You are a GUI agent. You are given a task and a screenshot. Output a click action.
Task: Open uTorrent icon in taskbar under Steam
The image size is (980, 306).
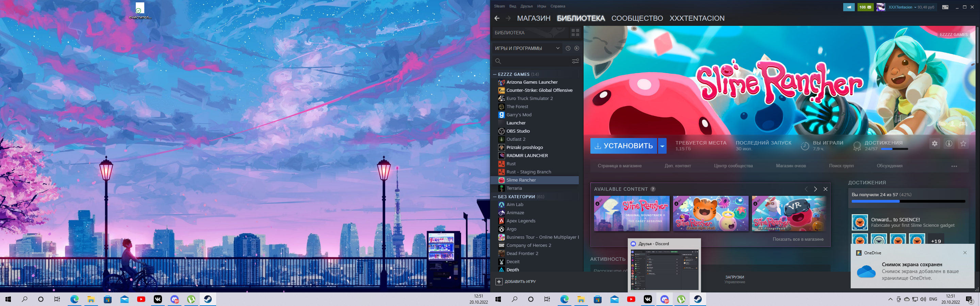(x=681, y=299)
